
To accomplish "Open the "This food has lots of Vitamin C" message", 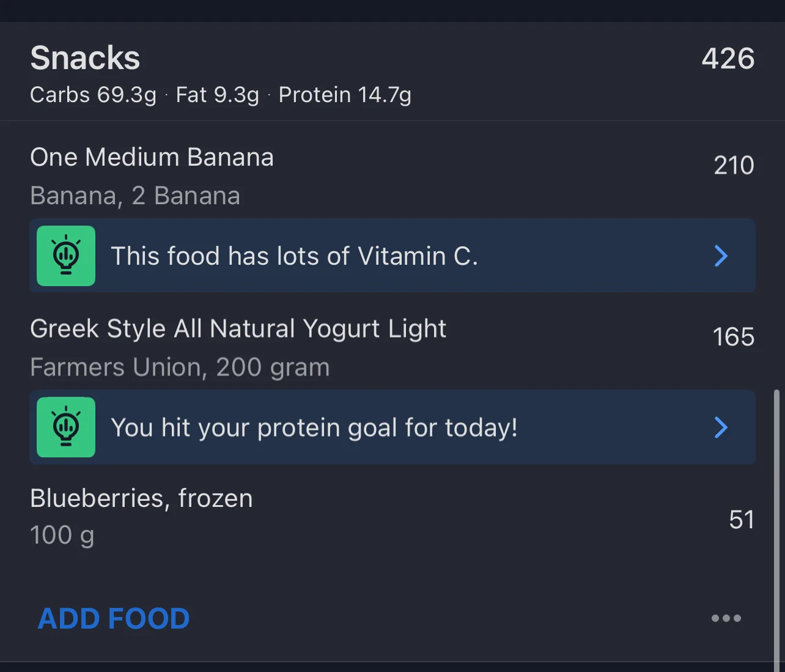I will point(293,256).
